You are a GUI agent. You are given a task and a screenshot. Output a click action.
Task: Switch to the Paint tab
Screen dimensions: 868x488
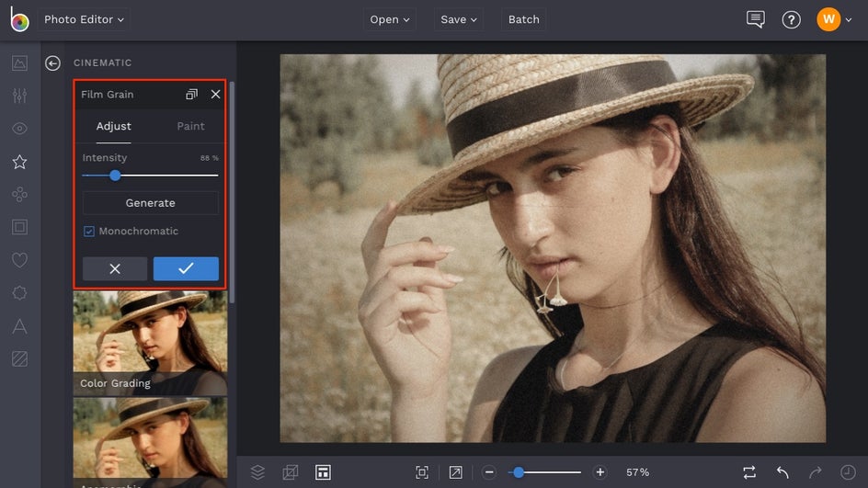pyautogui.click(x=190, y=126)
